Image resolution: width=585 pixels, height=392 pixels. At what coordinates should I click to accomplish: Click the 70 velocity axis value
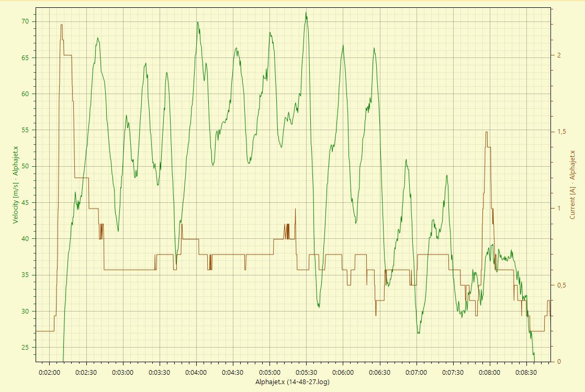tap(25, 21)
